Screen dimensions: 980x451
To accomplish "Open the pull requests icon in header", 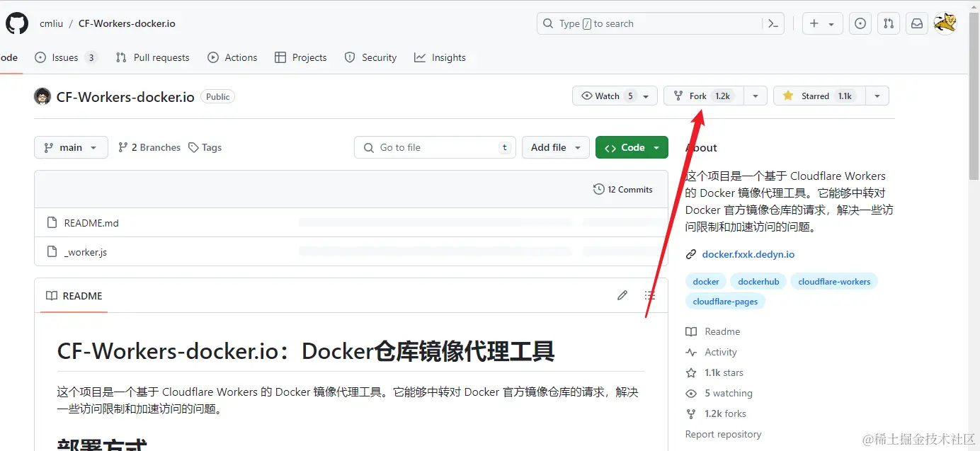I will point(889,23).
